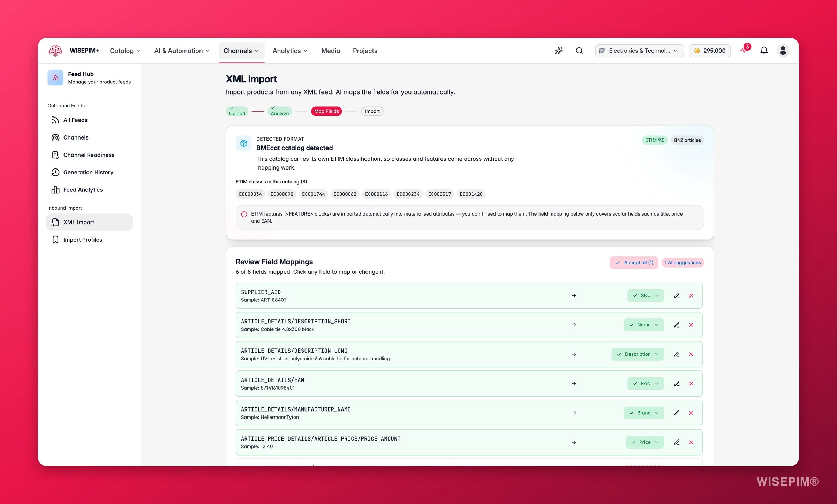Open All Feeds in sidebar
This screenshot has height=504, width=837.
(x=89, y=120)
